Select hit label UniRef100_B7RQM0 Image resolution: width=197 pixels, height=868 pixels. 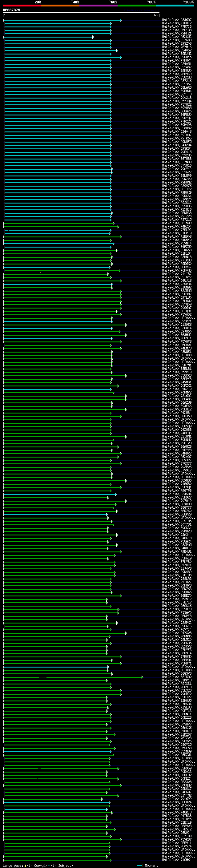point(177,656)
